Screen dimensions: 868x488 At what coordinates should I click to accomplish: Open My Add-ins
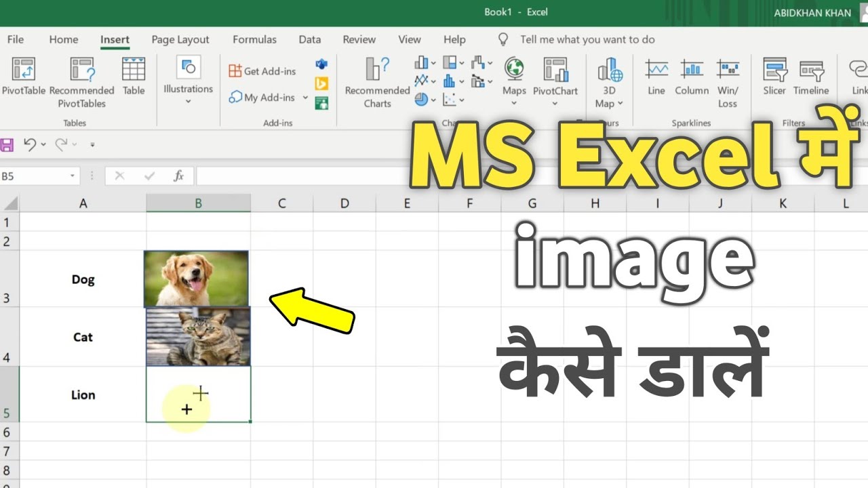(x=262, y=98)
